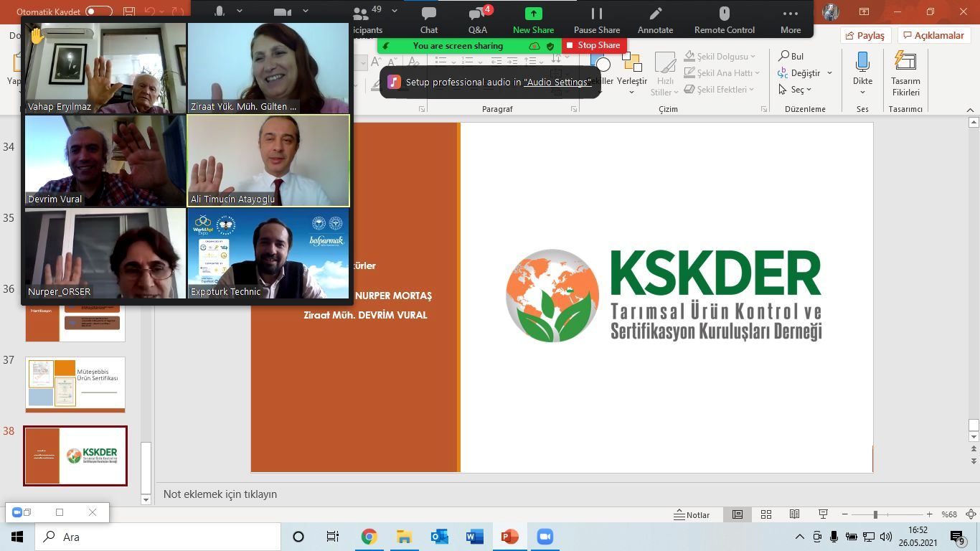Open Hızlı Stiller quick styles

click(x=665, y=73)
